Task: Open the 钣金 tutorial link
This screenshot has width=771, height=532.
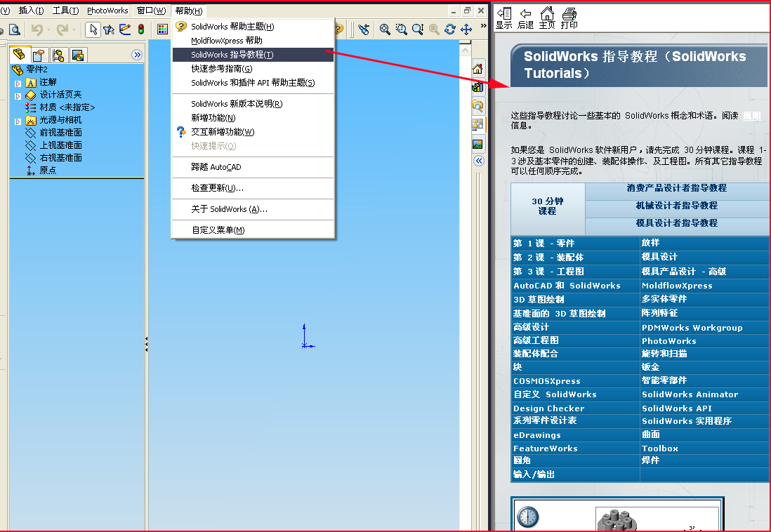Action: [x=650, y=367]
